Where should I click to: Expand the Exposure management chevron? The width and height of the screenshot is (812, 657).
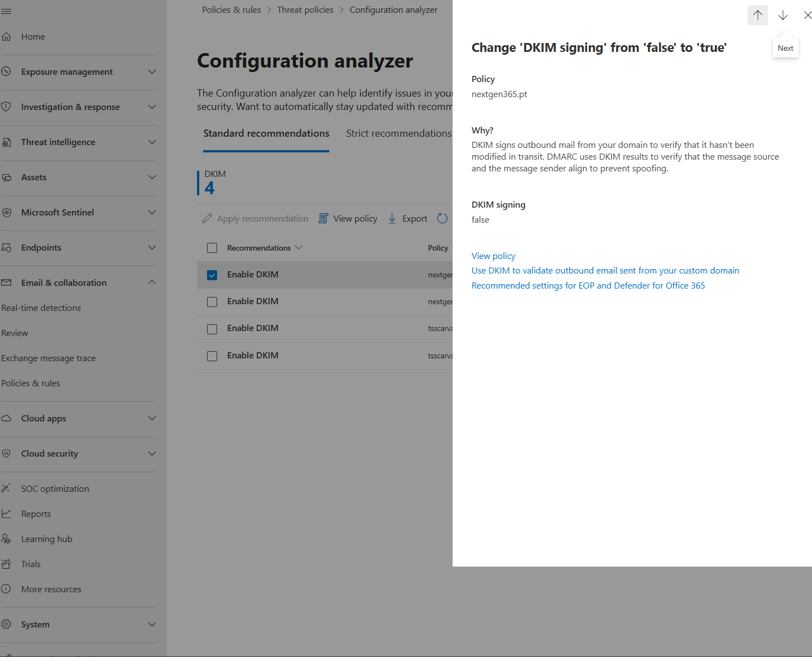pyautogui.click(x=152, y=71)
